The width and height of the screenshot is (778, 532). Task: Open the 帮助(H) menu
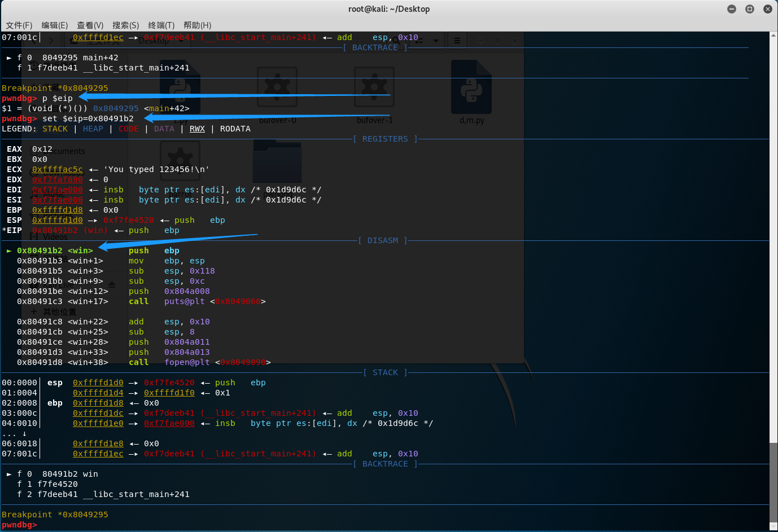coord(197,25)
